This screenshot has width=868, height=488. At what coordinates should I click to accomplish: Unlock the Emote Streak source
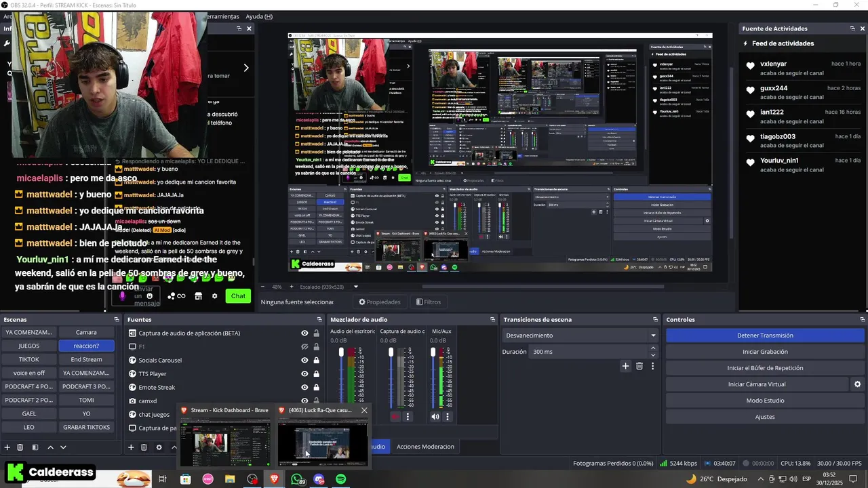[316, 387]
